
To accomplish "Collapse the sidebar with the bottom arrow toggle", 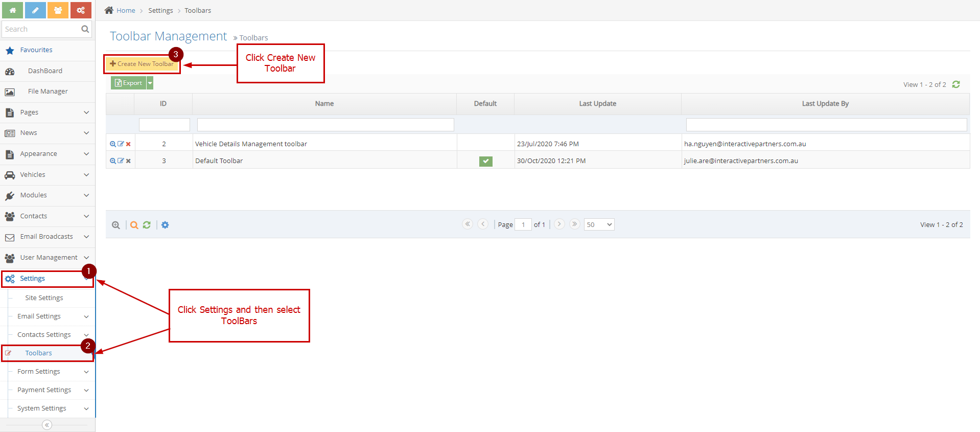I will click(47, 425).
